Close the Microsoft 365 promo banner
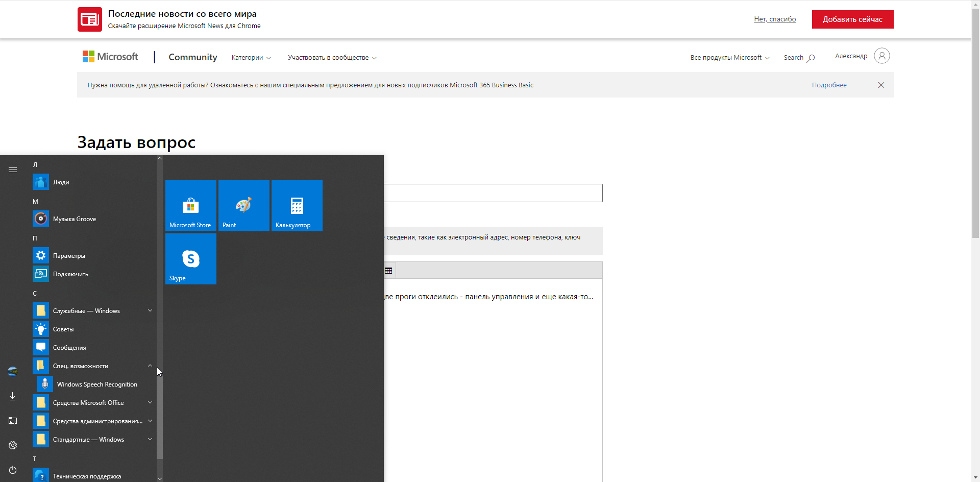 tap(881, 85)
